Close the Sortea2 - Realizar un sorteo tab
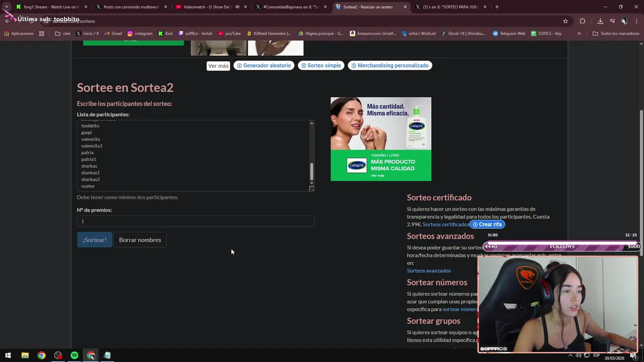644x362 pixels. pos(405,7)
